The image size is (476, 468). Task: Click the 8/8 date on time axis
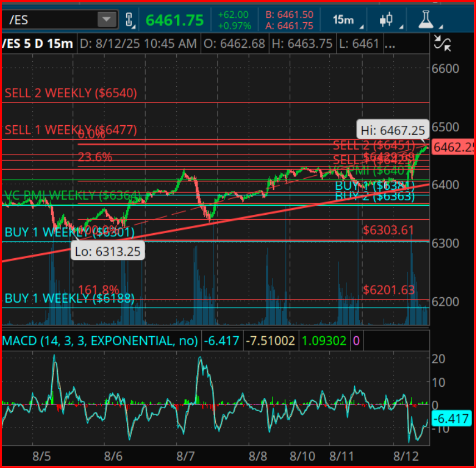[257, 456]
